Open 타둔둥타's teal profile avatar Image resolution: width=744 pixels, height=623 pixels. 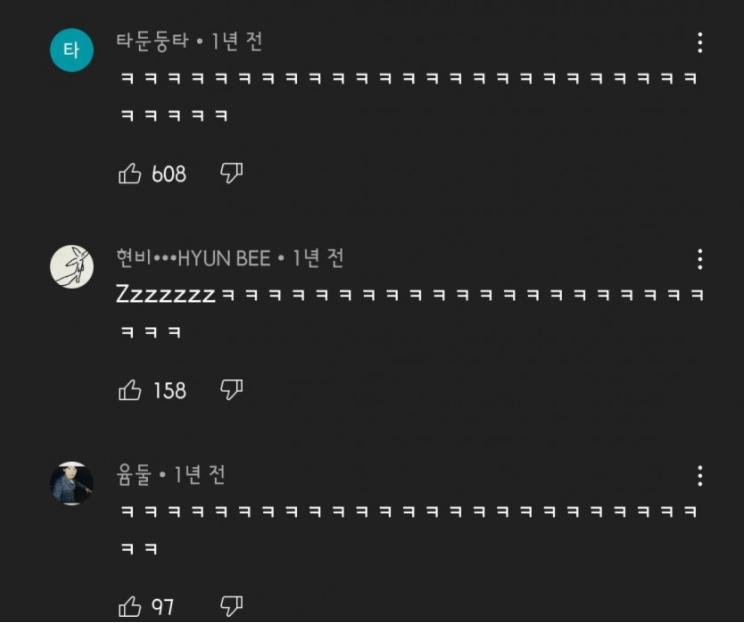(x=72, y=50)
